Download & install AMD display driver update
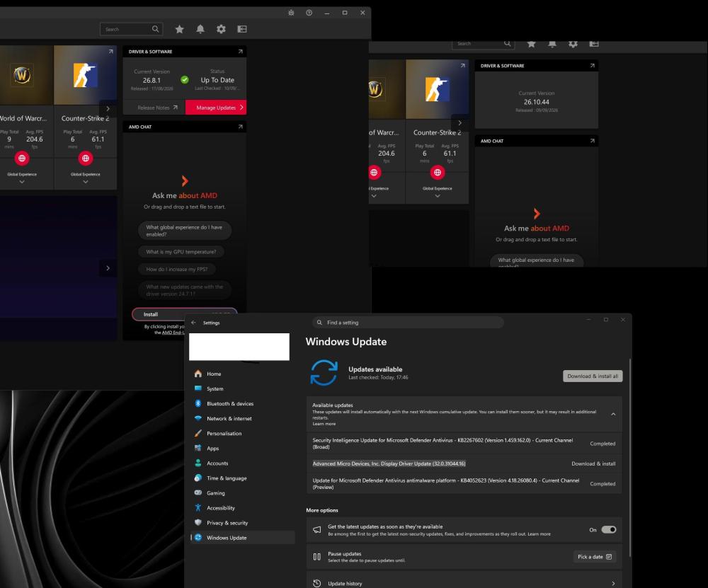The height and width of the screenshot is (588, 708). pyautogui.click(x=593, y=463)
